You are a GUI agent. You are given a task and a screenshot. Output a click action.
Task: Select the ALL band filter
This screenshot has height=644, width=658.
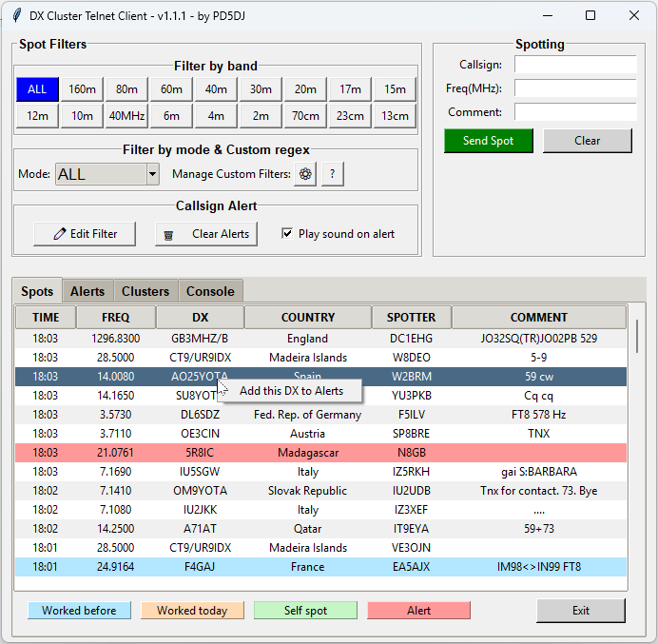click(37, 89)
